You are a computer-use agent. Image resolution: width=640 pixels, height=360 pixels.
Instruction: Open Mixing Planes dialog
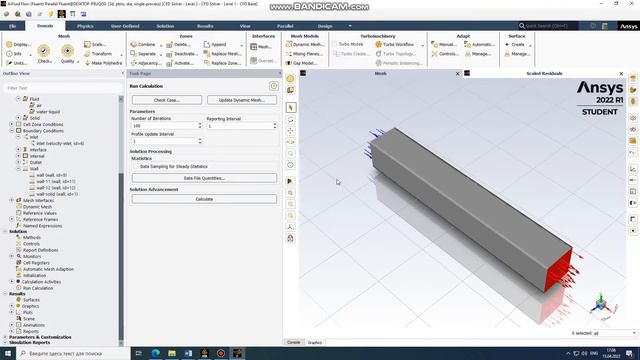pyautogui.click(x=304, y=54)
